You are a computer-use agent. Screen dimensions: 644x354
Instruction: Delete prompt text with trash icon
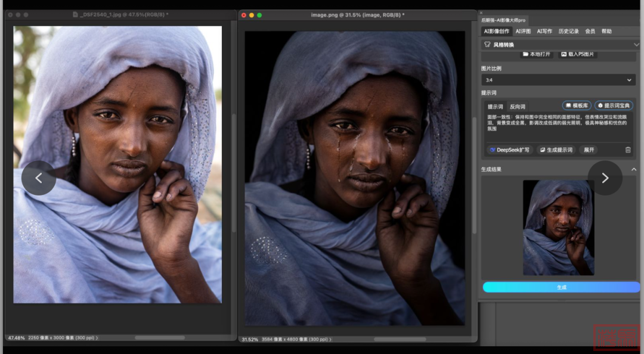(x=628, y=150)
